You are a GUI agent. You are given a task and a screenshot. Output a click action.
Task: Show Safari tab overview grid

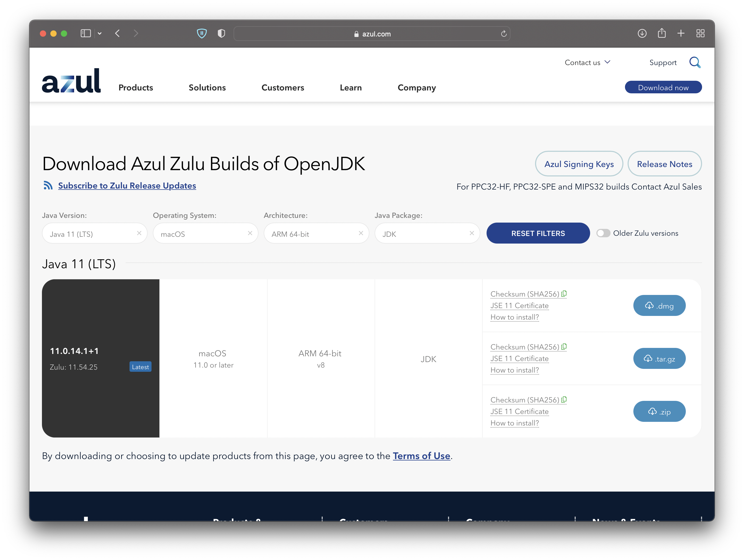(x=700, y=33)
